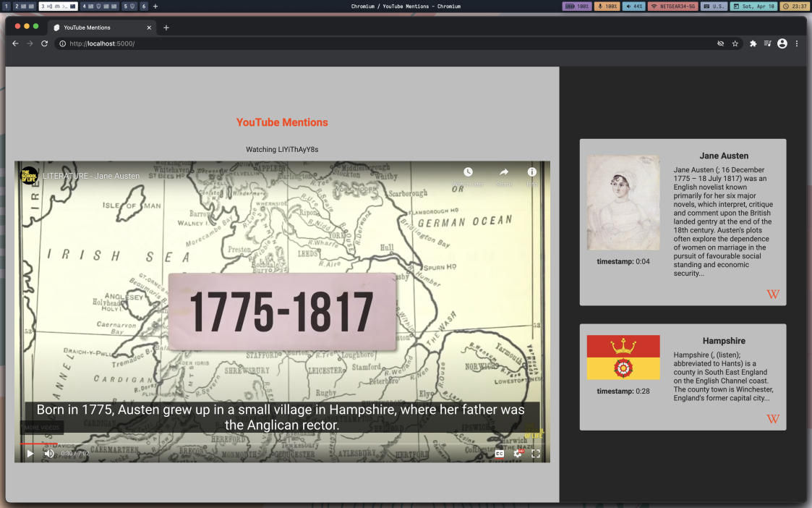Click the Hampshire card heading
This screenshot has height=508, width=812.
click(724, 341)
